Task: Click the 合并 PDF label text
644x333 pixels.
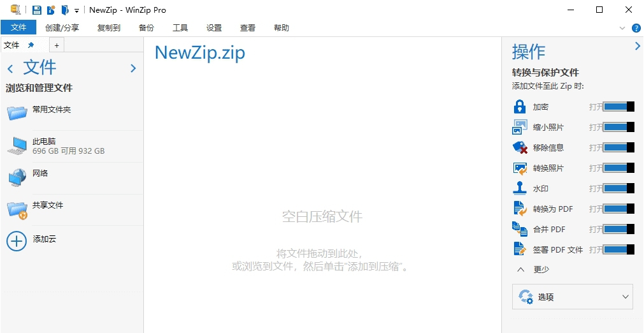Action: 549,230
